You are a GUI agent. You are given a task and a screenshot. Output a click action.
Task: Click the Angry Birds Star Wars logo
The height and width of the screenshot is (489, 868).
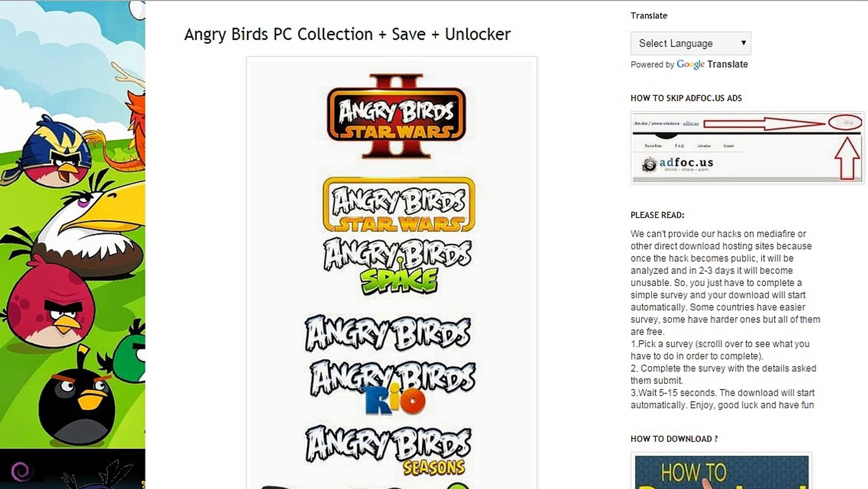click(x=399, y=205)
